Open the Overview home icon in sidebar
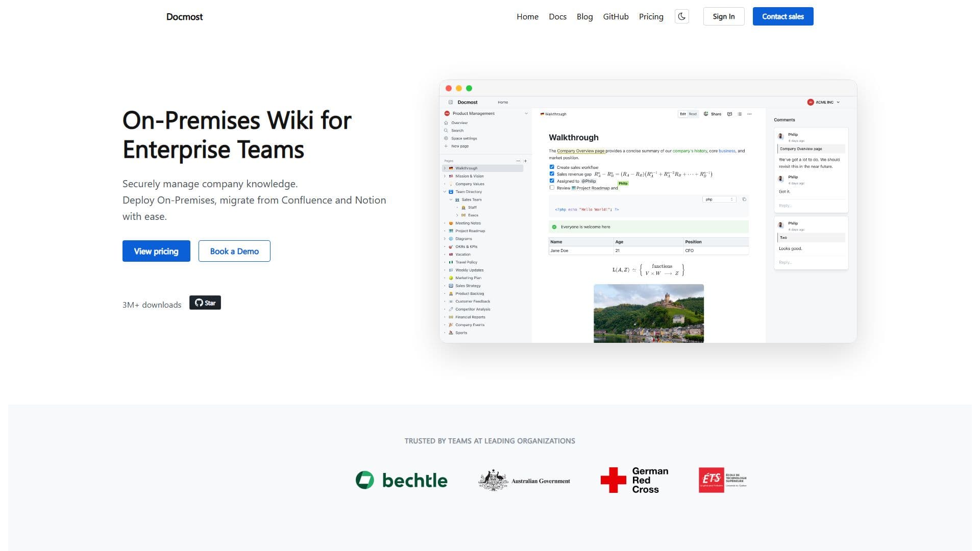 pyautogui.click(x=446, y=123)
